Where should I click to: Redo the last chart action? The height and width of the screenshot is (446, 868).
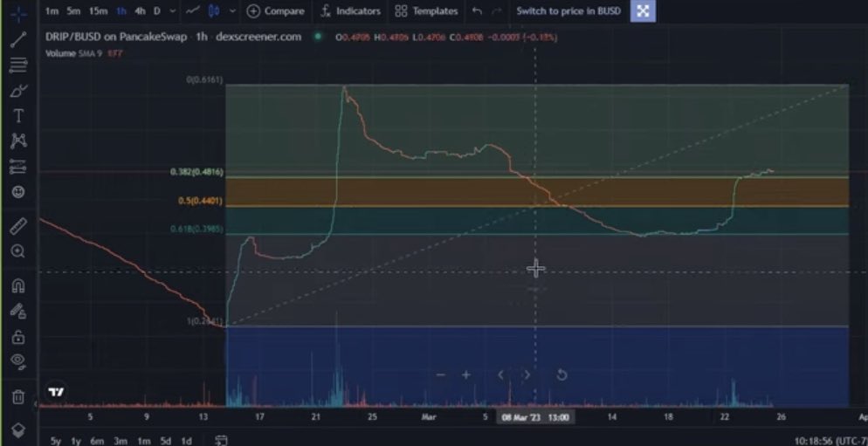497,11
